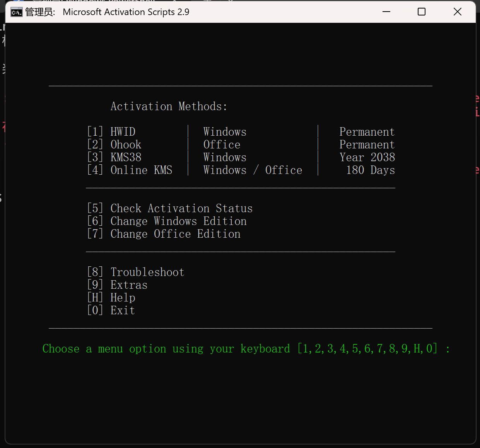Click the console icon in the title bar

16,12
